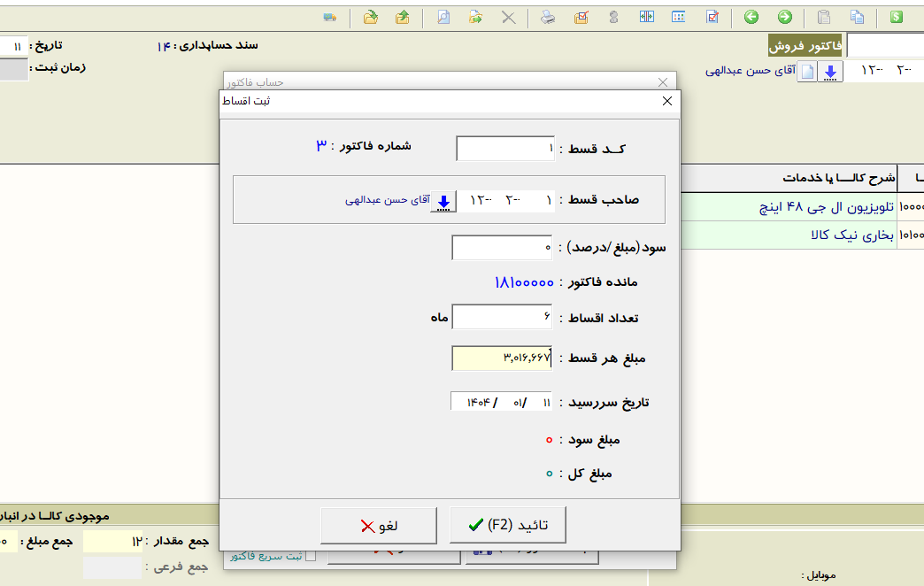Click the gray X delete toolbar icon
This screenshot has height=586, width=924.
click(x=508, y=17)
